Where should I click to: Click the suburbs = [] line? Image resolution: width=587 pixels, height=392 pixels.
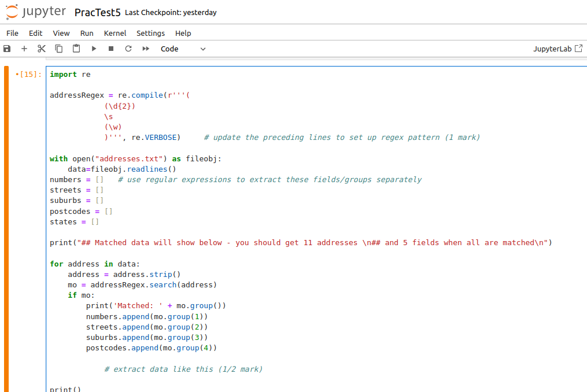pyautogui.click(x=76, y=201)
